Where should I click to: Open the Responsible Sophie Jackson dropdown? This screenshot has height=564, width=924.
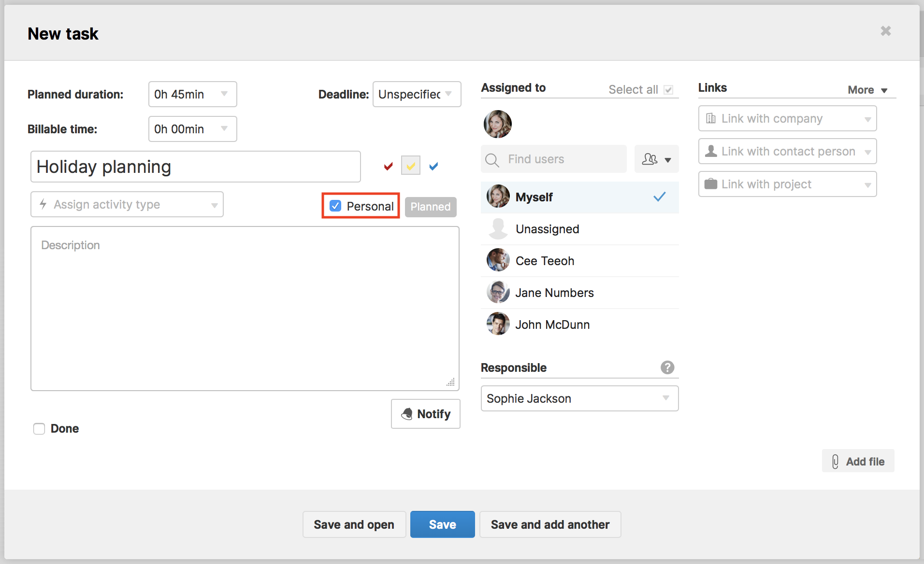tap(579, 398)
